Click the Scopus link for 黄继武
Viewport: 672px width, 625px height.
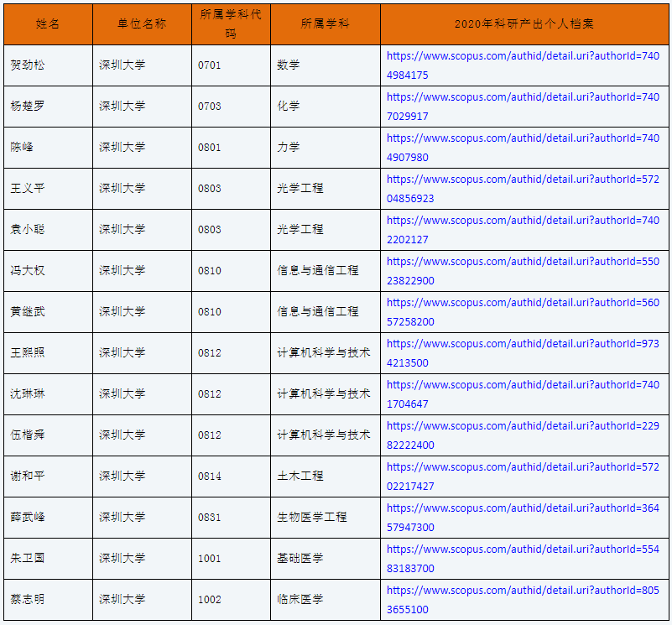click(x=523, y=303)
